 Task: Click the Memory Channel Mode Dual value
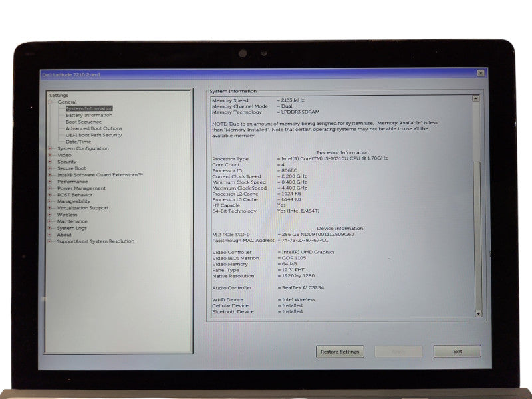(287, 106)
